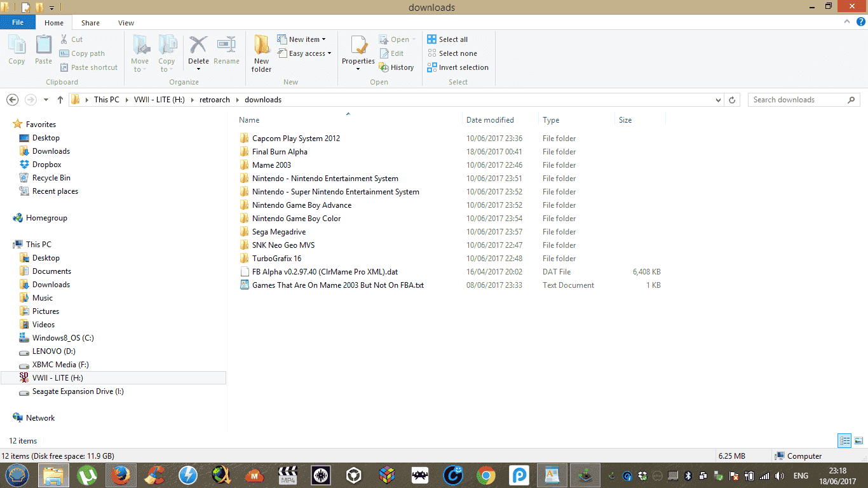Select the Mame 2003 folder
The width and height of the screenshot is (868, 488).
tap(271, 165)
